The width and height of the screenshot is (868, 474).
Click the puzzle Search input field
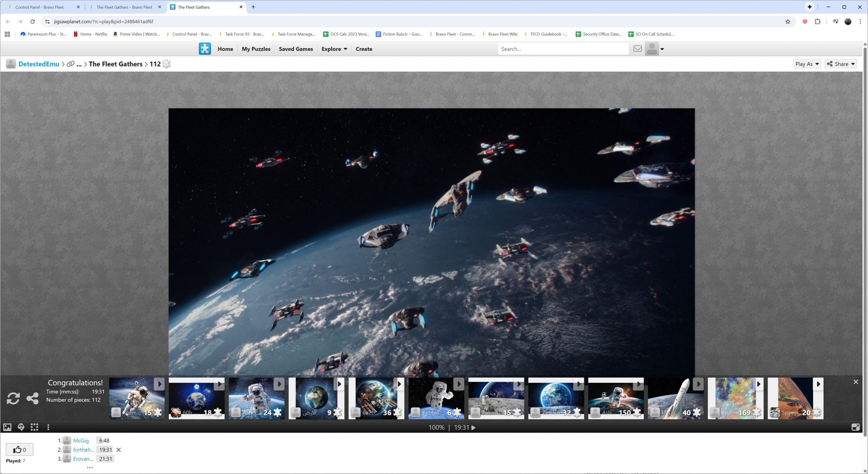[563, 49]
